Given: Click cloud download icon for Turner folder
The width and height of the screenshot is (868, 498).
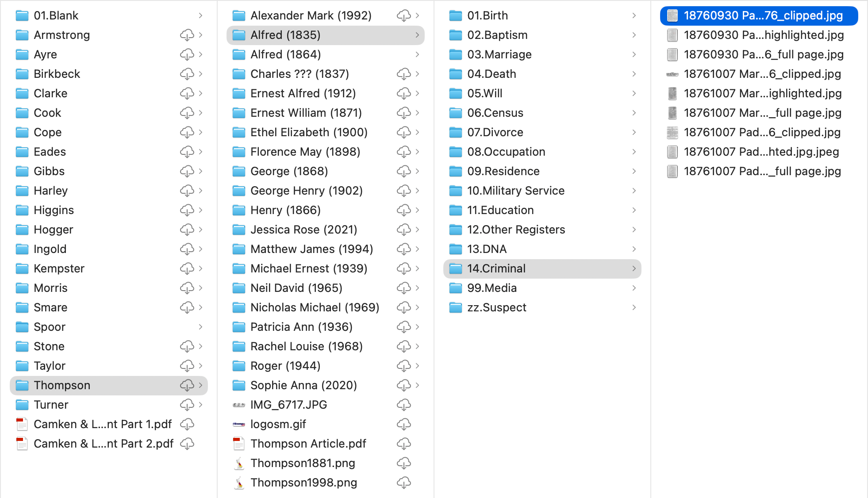Looking at the screenshot, I should (x=187, y=405).
